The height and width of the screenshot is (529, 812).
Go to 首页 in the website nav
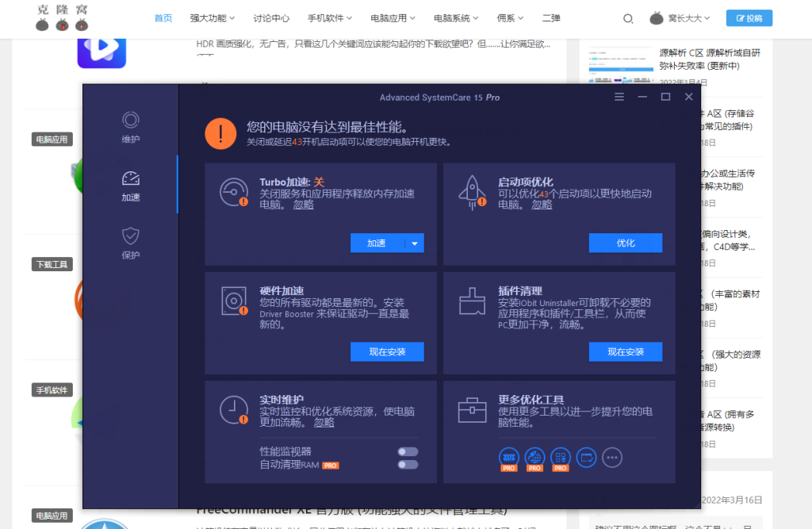coord(163,18)
